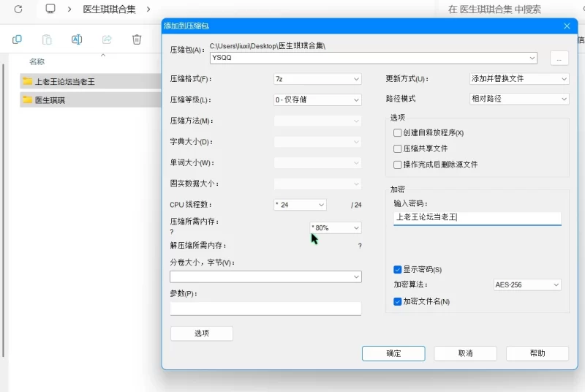Viewport: 585px width, 392px height.
Task: Click the This PC monitor icon in breadcrumb
Action: point(50,9)
